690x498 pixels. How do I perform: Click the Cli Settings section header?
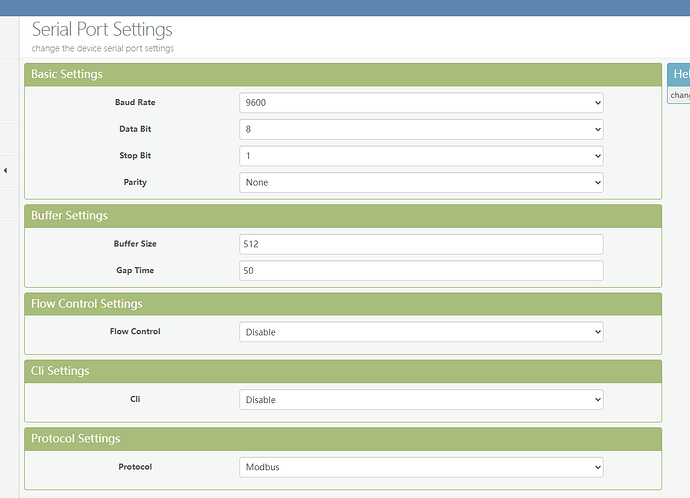coord(60,371)
